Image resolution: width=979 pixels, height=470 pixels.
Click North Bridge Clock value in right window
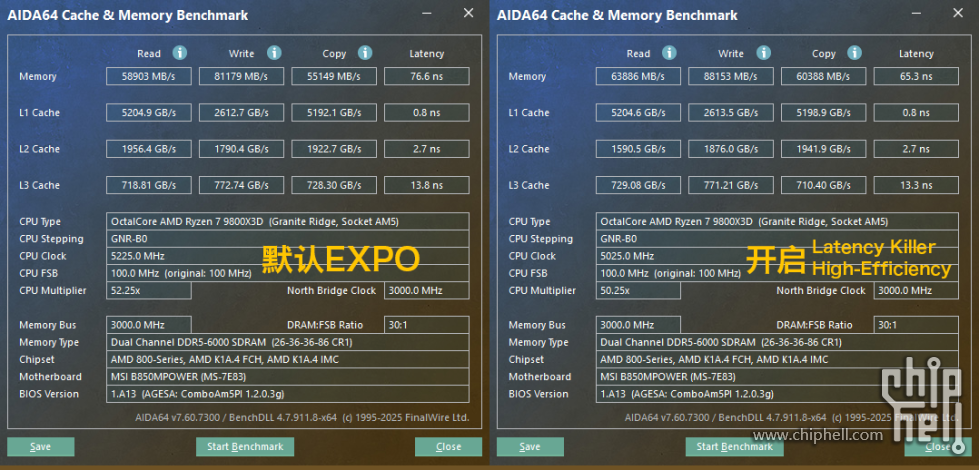click(916, 291)
